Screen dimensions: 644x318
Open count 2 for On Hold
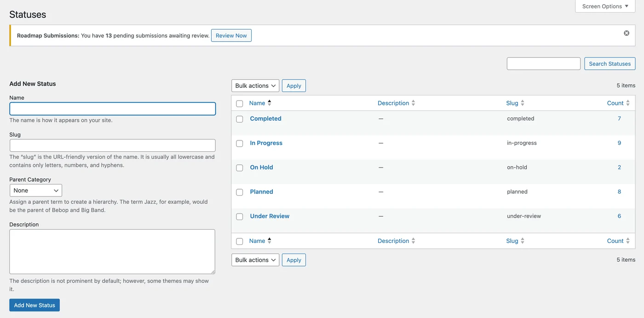[619, 167]
